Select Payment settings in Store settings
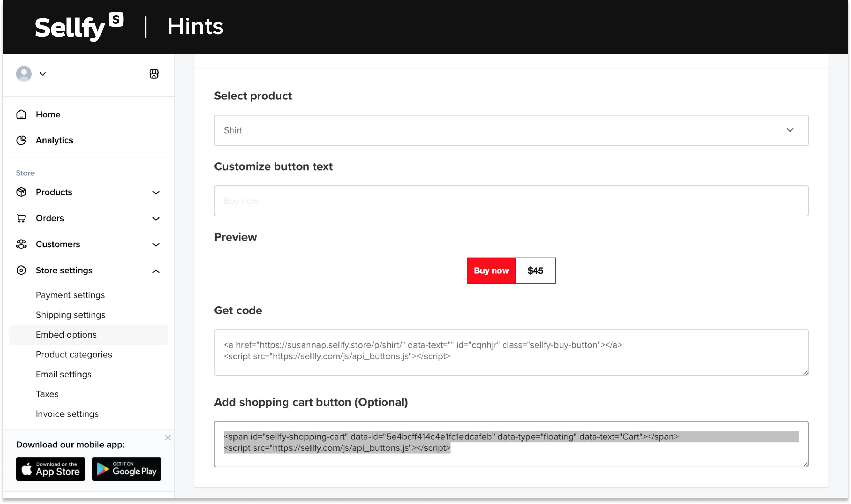Viewport: 851px width, 504px height. (x=70, y=294)
